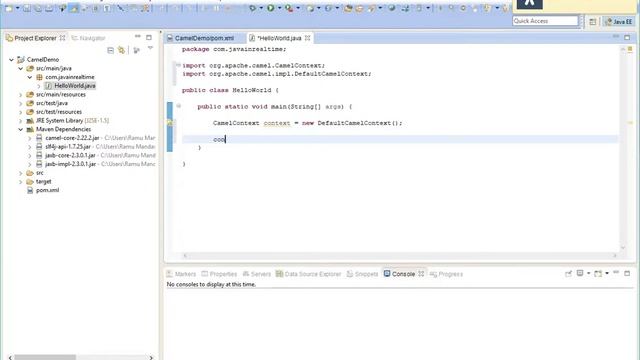Image resolution: width=640 pixels, height=360 pixels.
Task: Switch to the HelloWorld.java editor tab
Action: (279, 38)
